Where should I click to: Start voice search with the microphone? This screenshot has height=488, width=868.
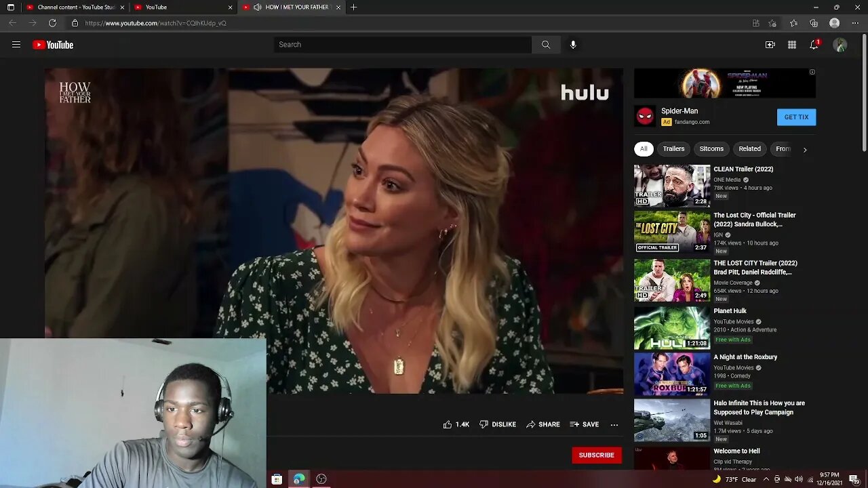pos(573,45)
